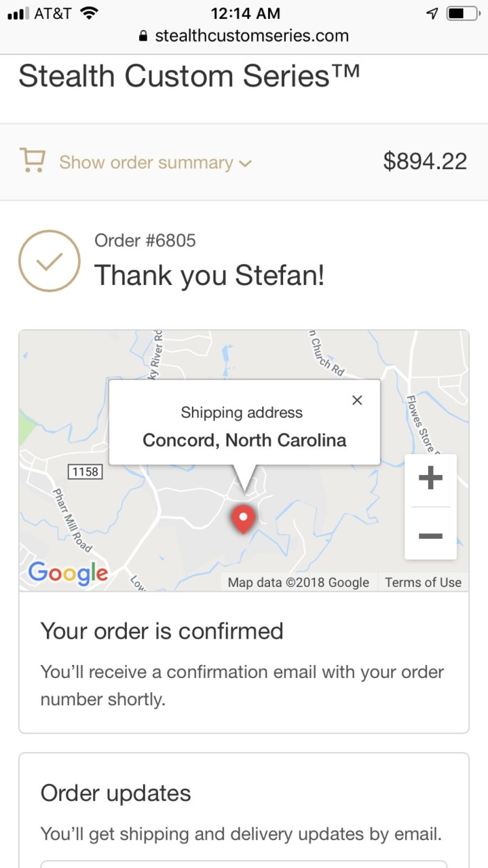Viewport: 488px width, 868px height.
Task: Click Map data ©2018 Google text
Action: [299, 582]
